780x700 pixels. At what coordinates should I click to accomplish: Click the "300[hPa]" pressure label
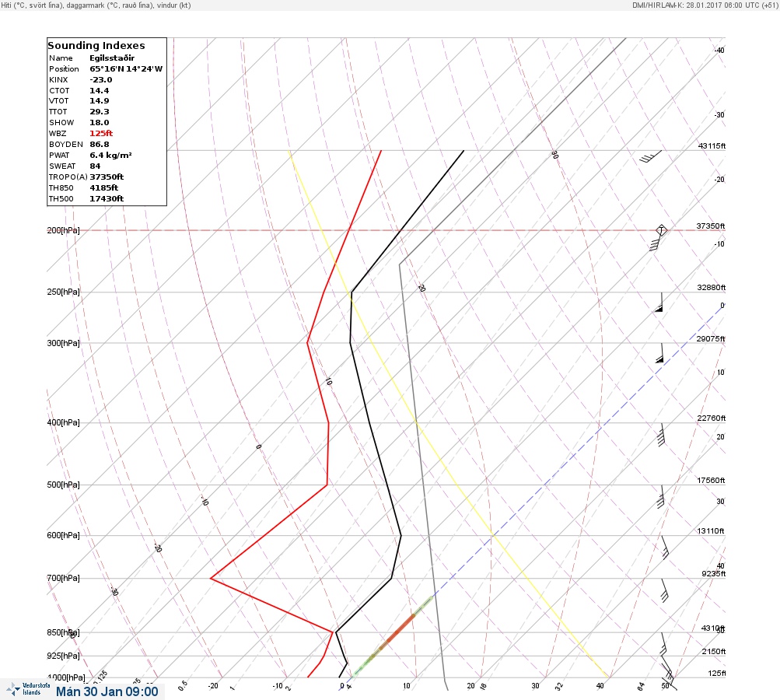coord(63,343)
